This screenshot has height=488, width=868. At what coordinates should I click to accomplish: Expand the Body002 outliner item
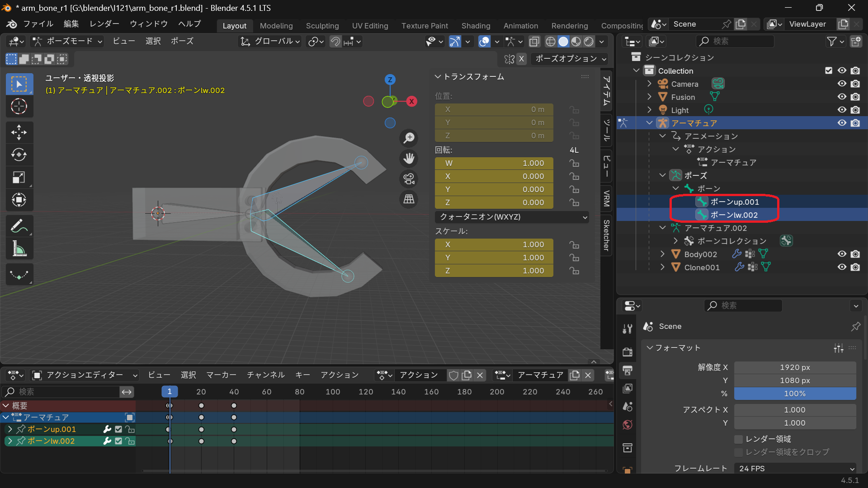[x=662, y=254]
